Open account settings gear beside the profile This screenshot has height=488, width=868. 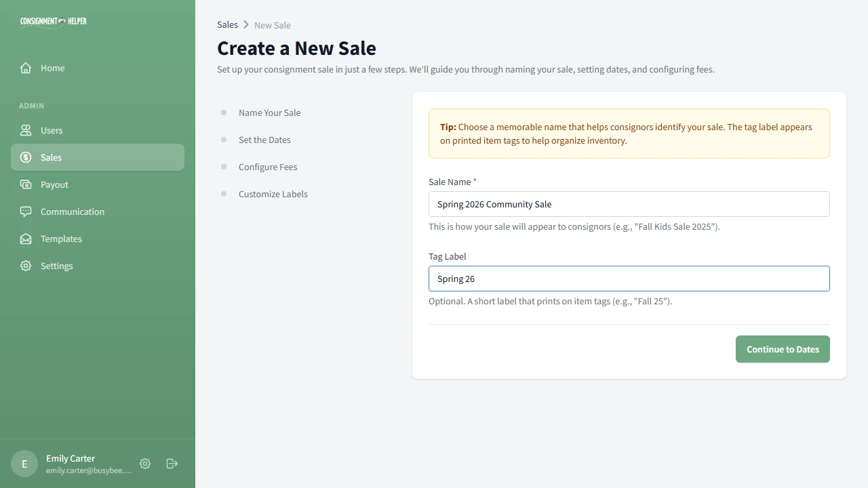145,464
